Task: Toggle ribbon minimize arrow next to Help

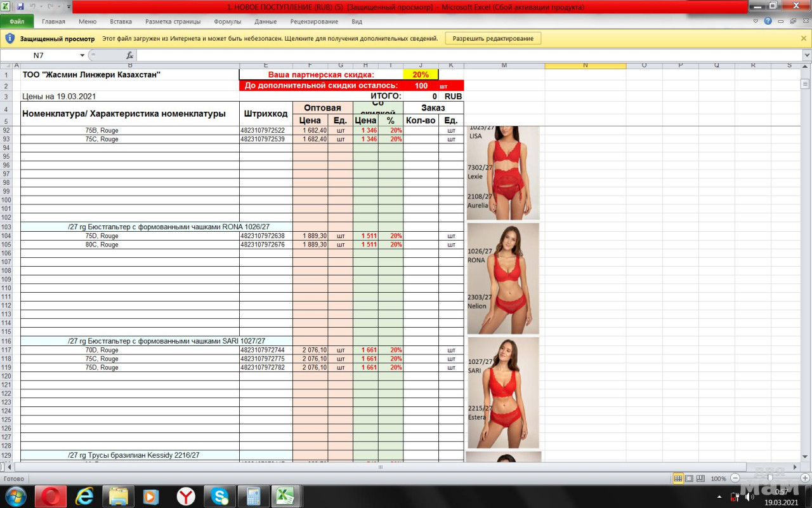Action: [x=756, y=21]
